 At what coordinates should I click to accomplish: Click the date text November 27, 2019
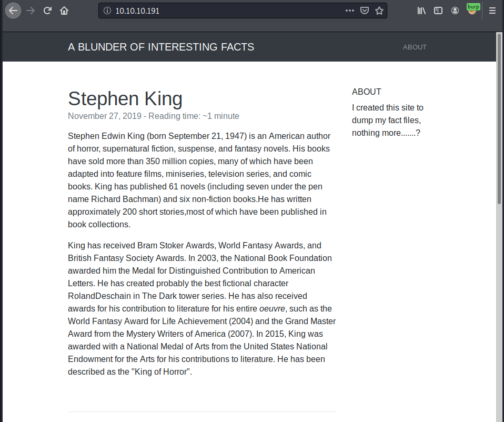[105, 116]
